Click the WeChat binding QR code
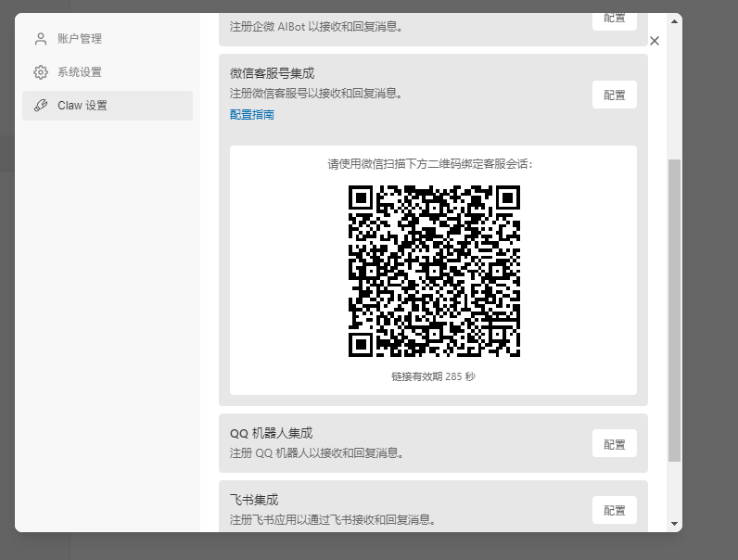The width and height of the screenshot is (738, 560). click(x=434, y=271)
